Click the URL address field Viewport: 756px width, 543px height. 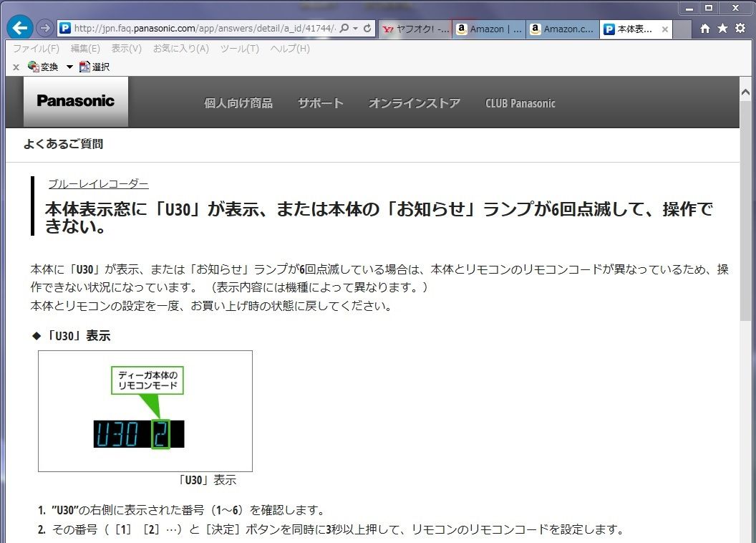[203, 29]
